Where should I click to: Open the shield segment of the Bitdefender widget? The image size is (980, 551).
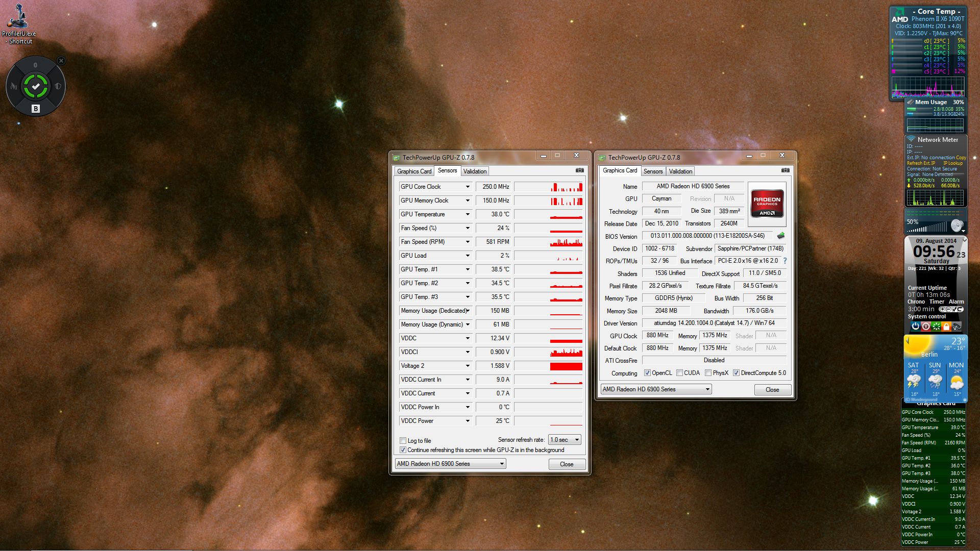(58, 86)
